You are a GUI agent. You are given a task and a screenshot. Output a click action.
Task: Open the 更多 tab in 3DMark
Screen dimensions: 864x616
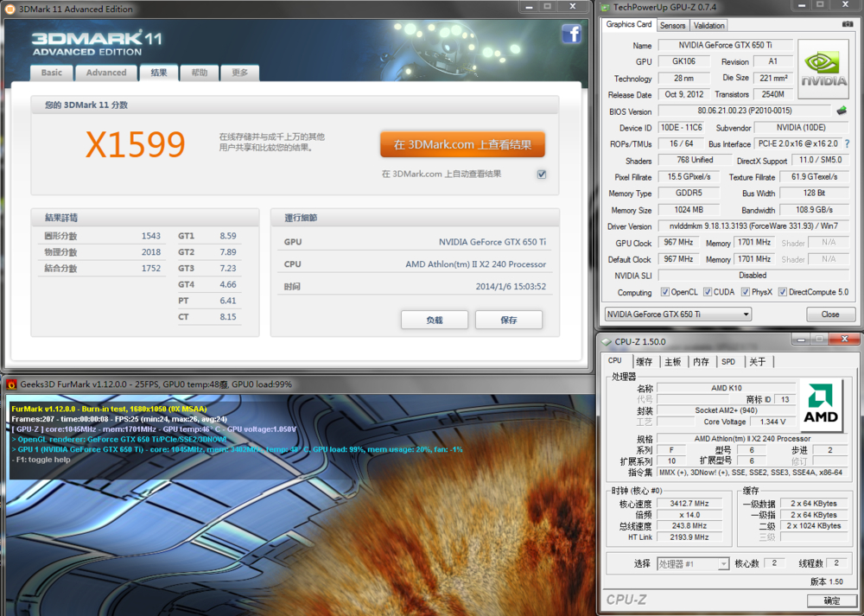click(239, 73)
